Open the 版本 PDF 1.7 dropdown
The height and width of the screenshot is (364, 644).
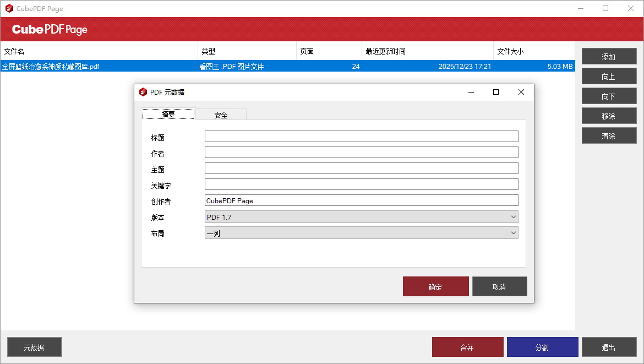tap(362, 217)
